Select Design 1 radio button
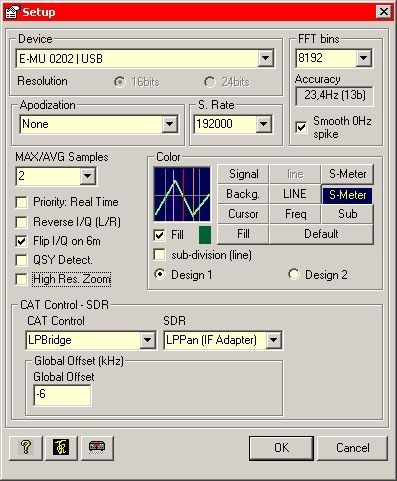This screenshot has height=481, width=397. click(x=160, y=275)
